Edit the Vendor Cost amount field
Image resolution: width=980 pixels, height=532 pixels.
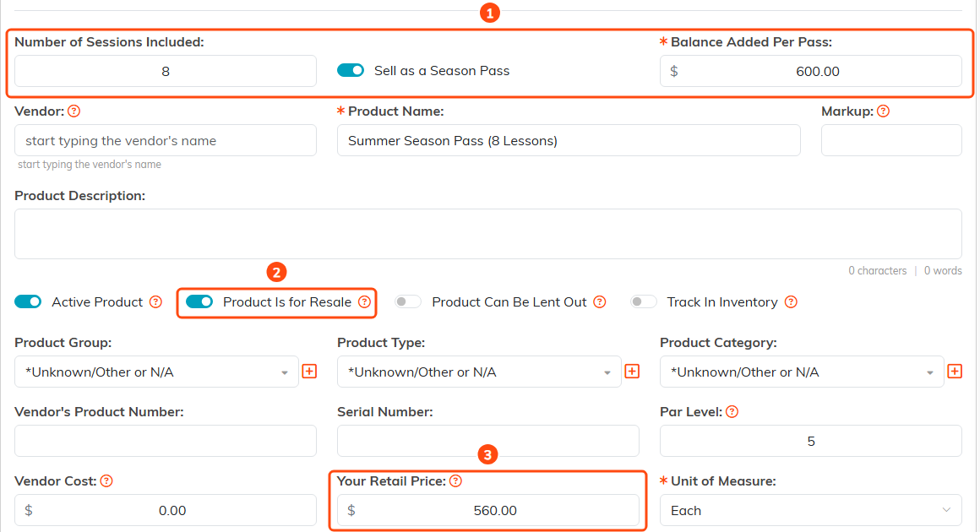(165, 511)
